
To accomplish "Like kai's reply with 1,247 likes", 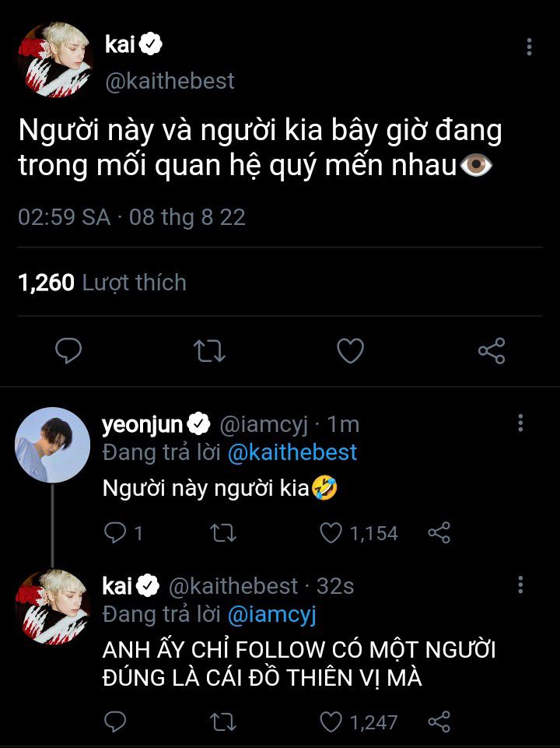I will [x=332, y=722].
